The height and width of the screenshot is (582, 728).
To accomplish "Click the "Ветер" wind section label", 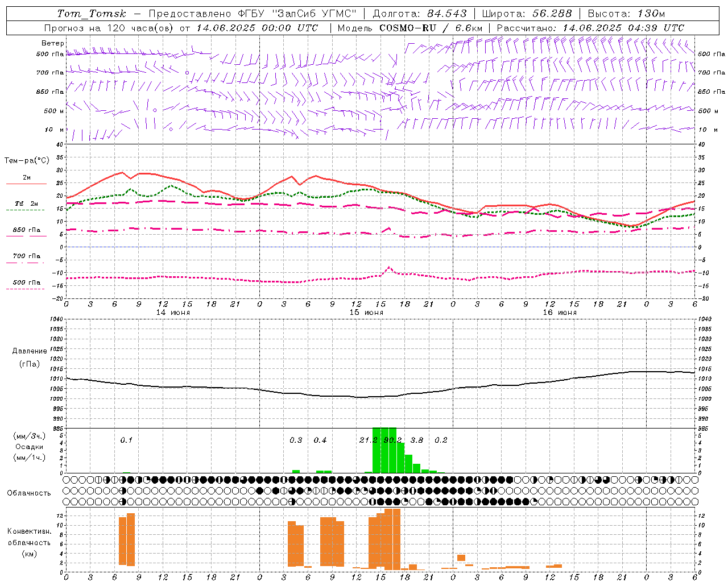I will pyautogui.click(x=53, y=43).
